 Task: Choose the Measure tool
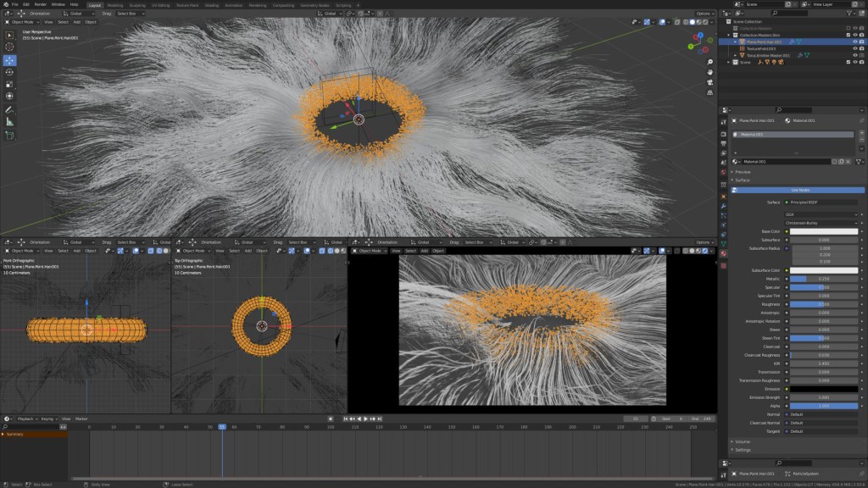(9, 121)
